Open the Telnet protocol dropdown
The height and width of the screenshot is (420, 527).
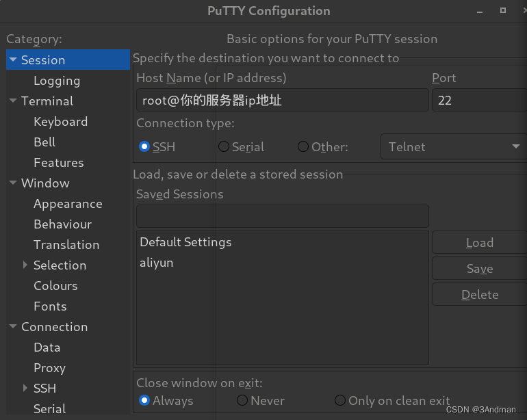coord(454,146)
